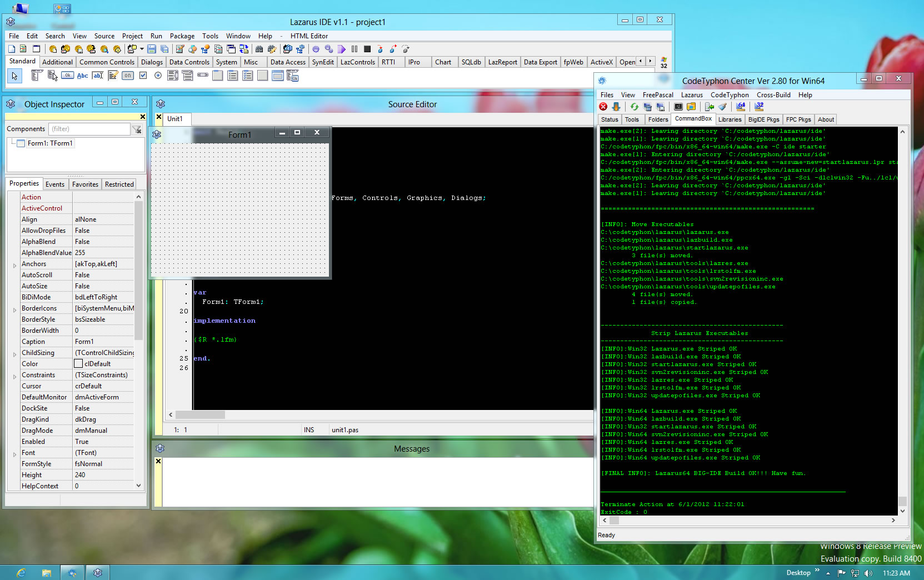This screenshot has height=580, width=924.
Task: Close the Unit1 source editor page X
Action: 159,117
